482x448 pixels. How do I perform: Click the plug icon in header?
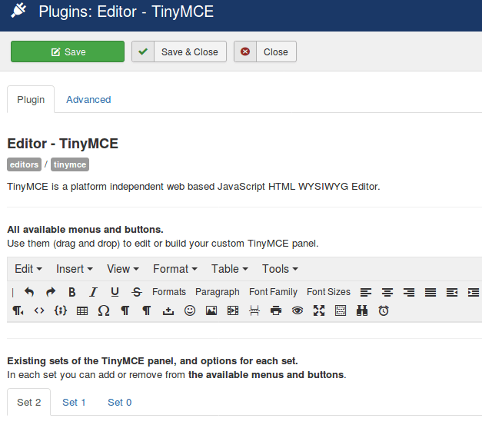(18, 11)
